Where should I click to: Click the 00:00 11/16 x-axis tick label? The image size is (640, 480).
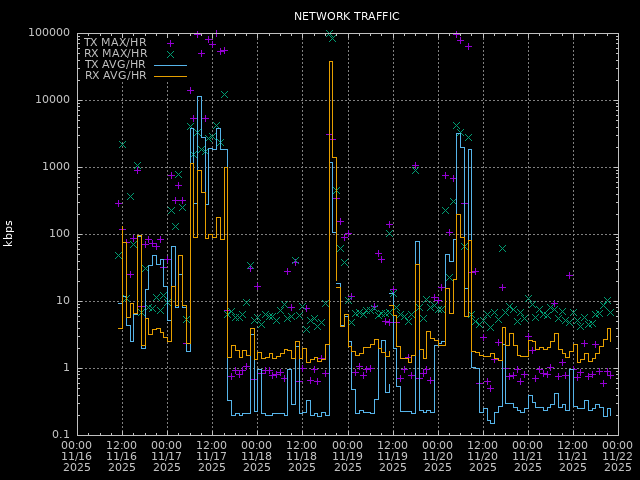[77, 456]
